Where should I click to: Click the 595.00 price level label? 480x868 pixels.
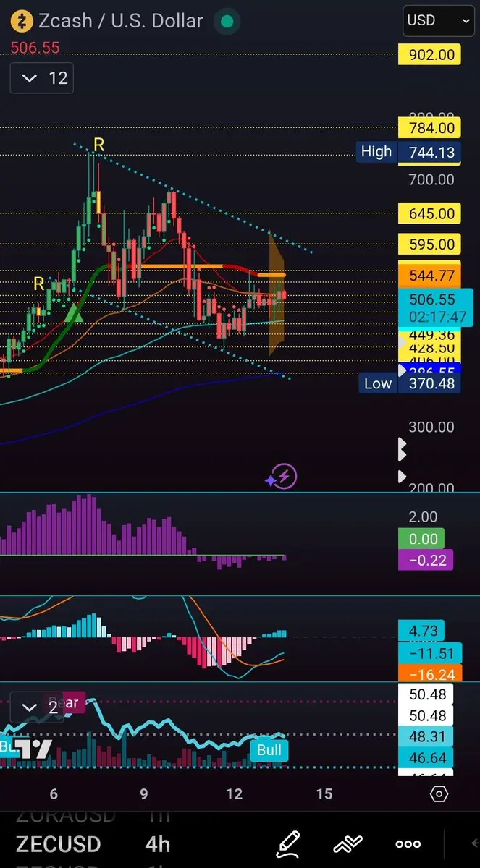(430, 244)
